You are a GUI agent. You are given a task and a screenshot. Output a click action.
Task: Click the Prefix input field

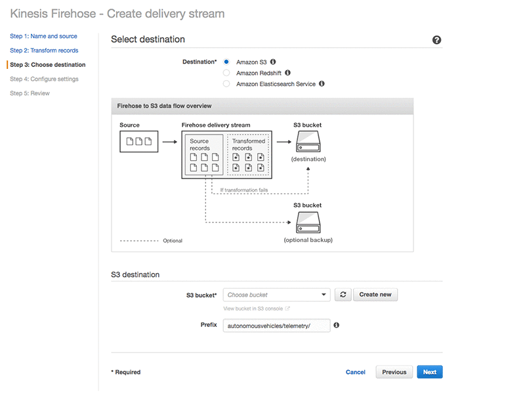[276, 325]
